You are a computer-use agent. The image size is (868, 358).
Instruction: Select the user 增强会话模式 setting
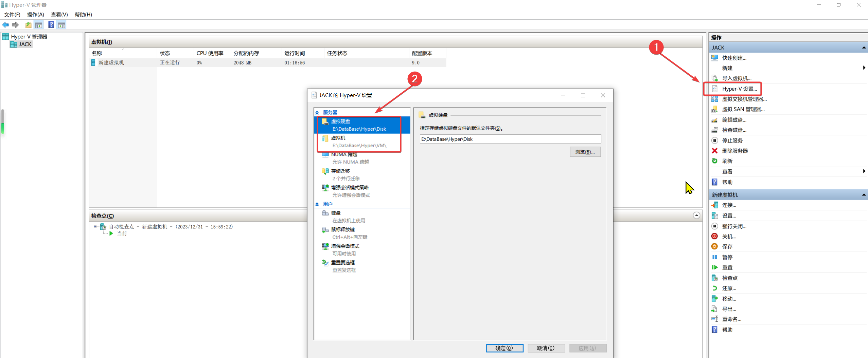(362, 250)
